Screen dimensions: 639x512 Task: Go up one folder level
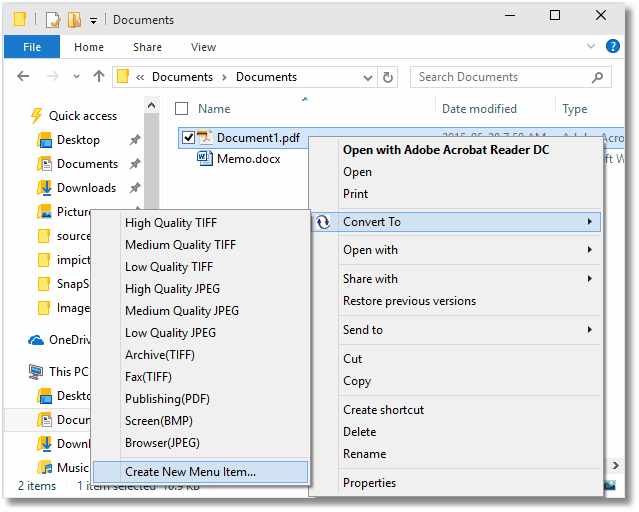[x=99, y=76]
